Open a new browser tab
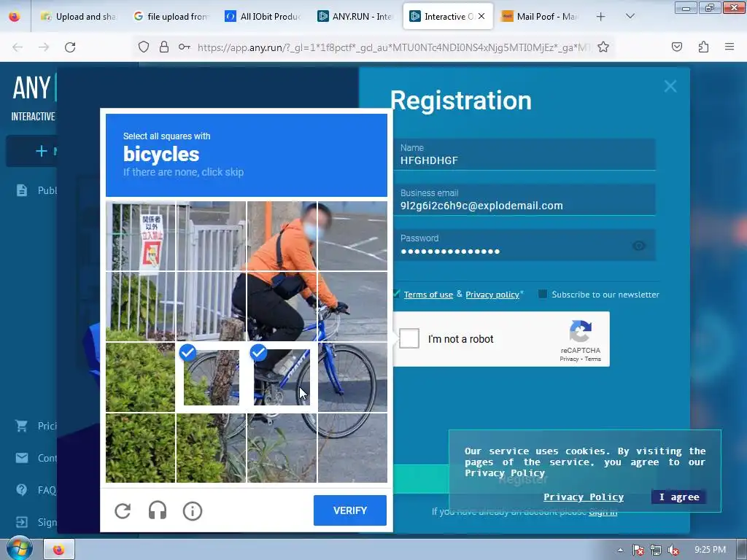The width and height of the screenshot is (747, 560). point(601,17)
